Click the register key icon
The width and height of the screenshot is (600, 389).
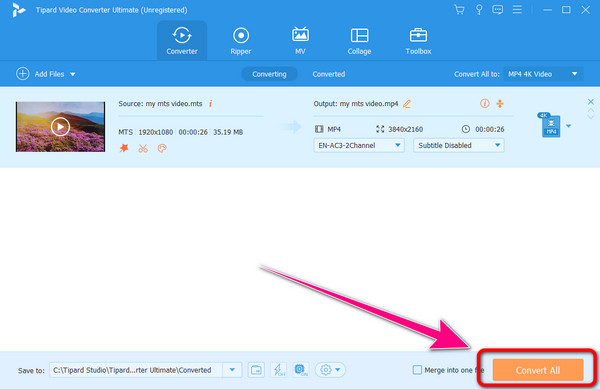(x=479, y=10)
